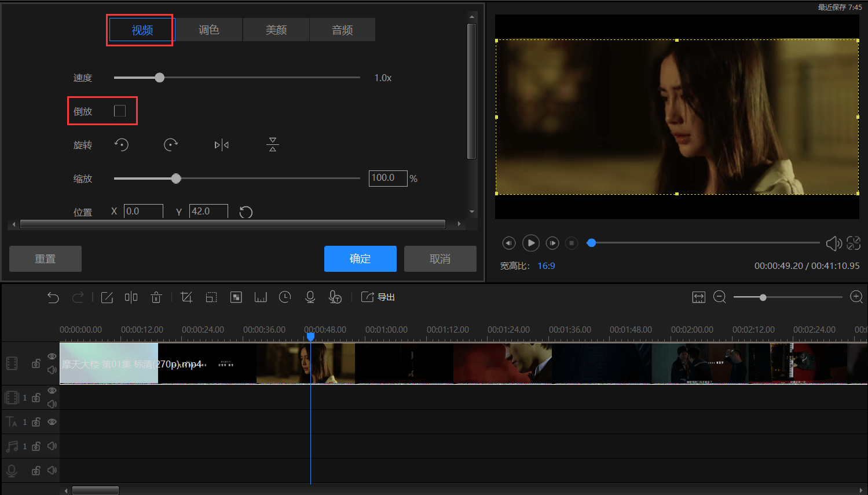Zoom in the timeline with plus magnifier

coord(856,297)
